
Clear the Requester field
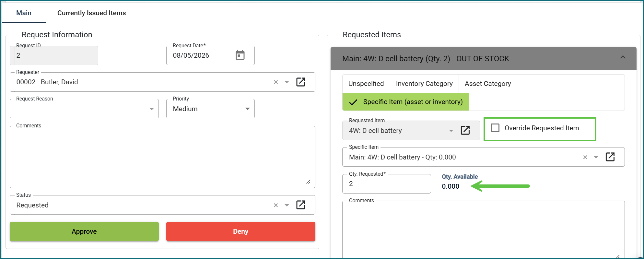pos(276,82)
